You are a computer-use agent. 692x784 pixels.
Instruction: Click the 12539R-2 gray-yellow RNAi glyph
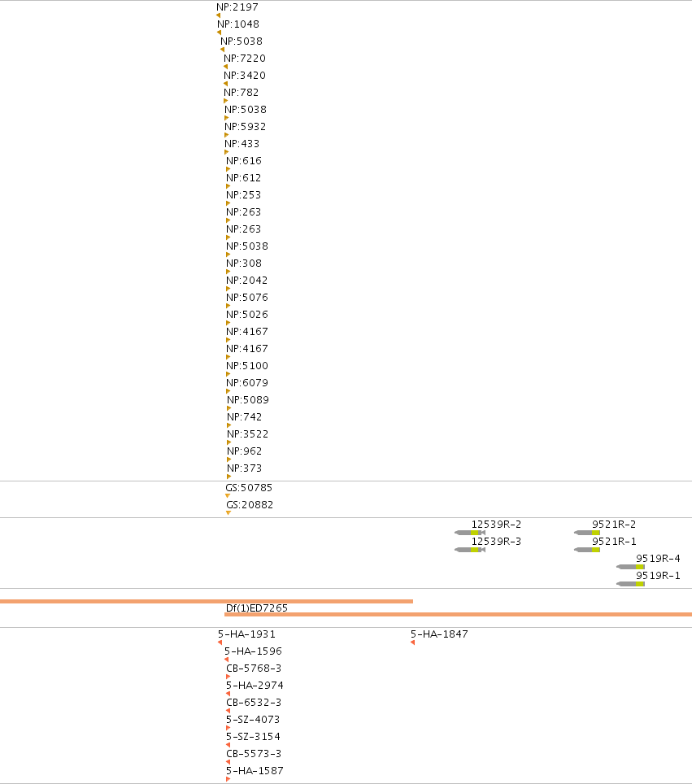pyautogui.click(x=470, y=533)
